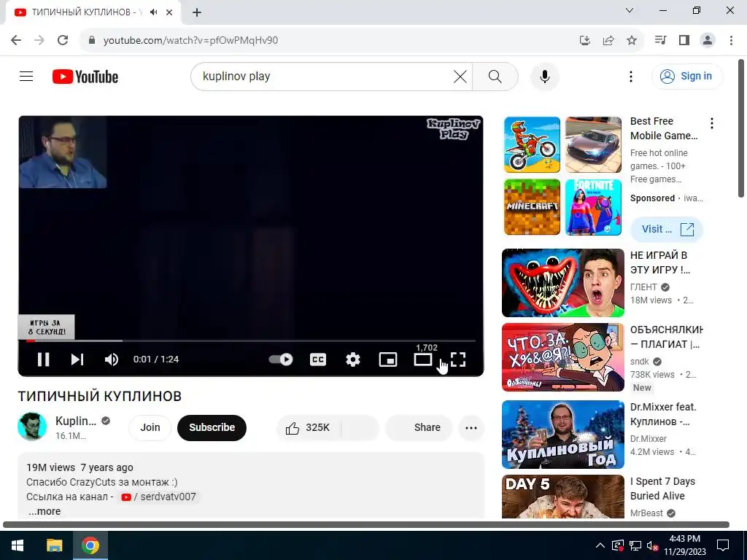
Task: Toggle the autoplay switch
Action: coord(281,359)
